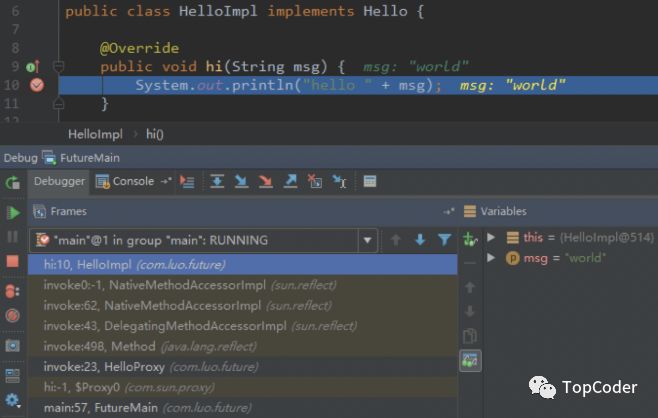658x418 pixels.
Task: Select frame invoke:498, Method
Action: pyautogui.click(x=243, y=347)
